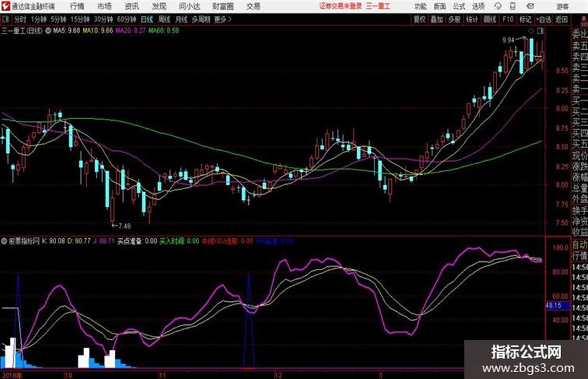Image resolution: width=588 pixels, height=379 pixels.
Task: Click the 证券交易未登录 login link
Action: [x=340, y=6]
